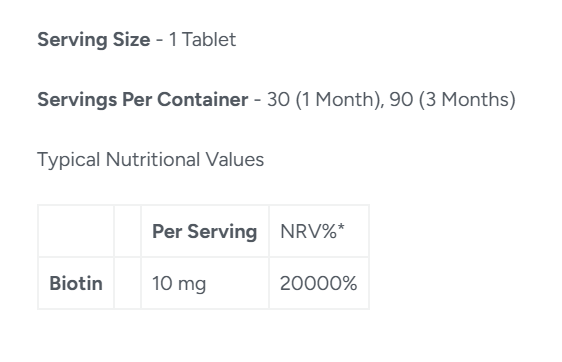
Task: Click the Per Serving column header
Action: 205,231
